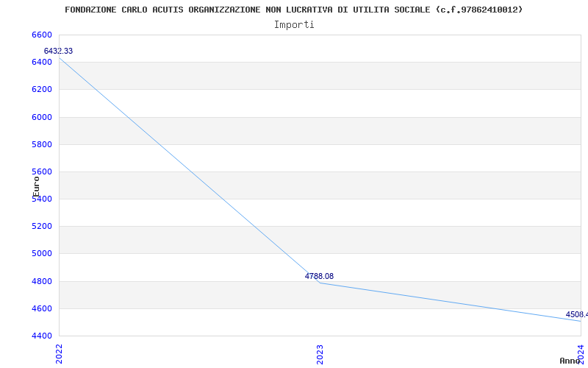
Task: Click the 2023 data point on the line
Action: coord(320,283)
